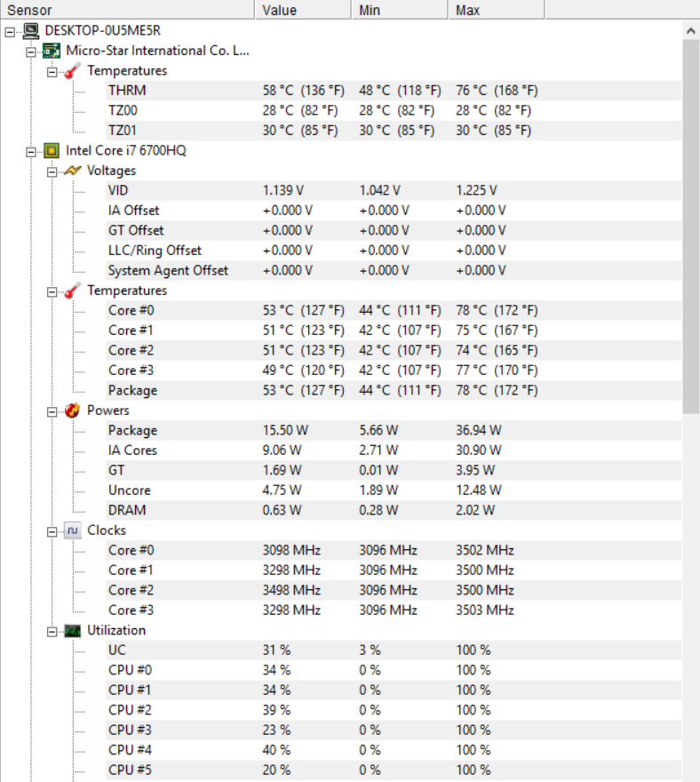Click the Clocks waveform icon
700x782 pixels.
pyautogui.click(x=72, y=531)
